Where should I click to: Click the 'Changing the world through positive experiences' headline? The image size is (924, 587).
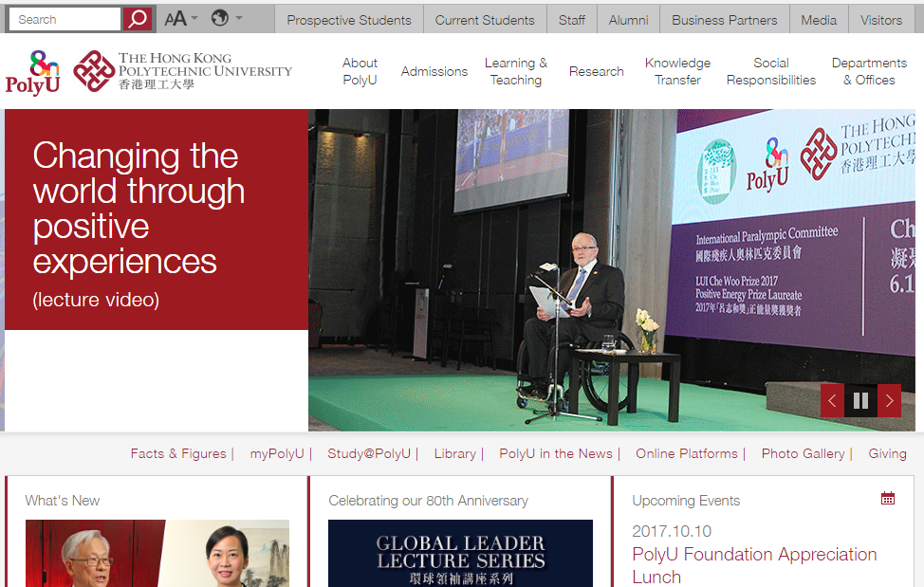(139, 209)
